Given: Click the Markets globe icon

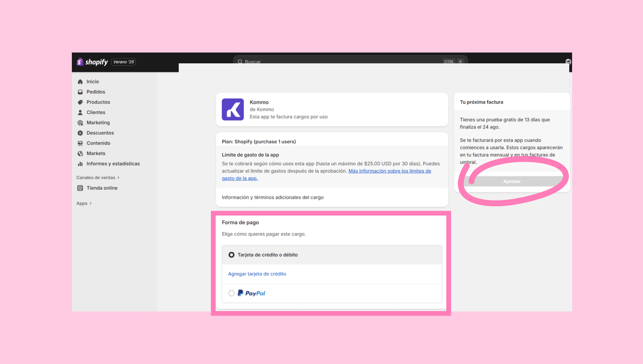Looking at the screenshot, I should [x=80, y=153].
